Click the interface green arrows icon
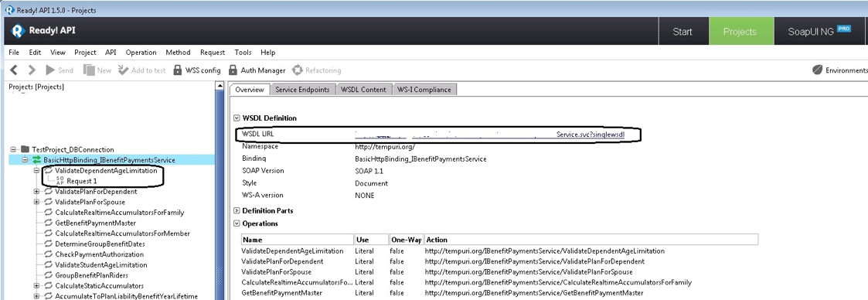Image resolution: width=868 pixels, height=300 pixels. pos(36,160)
